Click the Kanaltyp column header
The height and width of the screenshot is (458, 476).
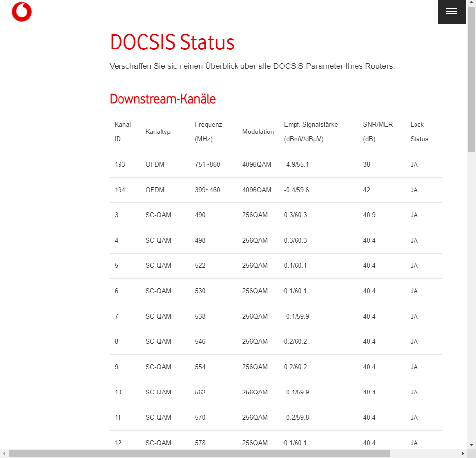point(158,131)
